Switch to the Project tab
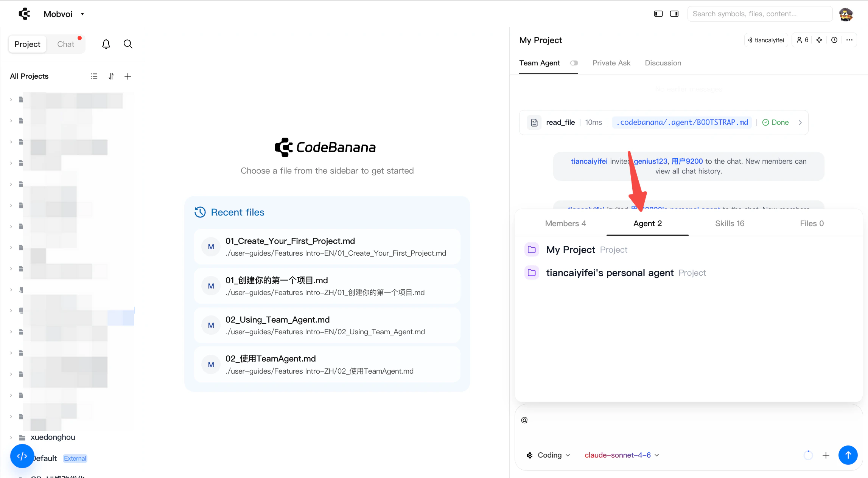This screenshot has width=868, height=478. (x=27, y=44)
